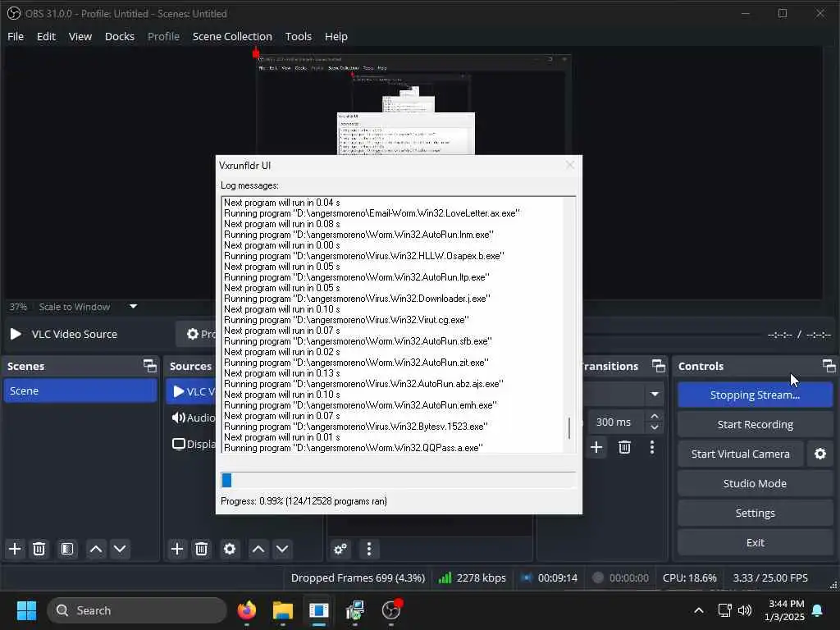The image size is (840, 630).
Task: Open the Docks menu
Action: [x=120, y=36]
